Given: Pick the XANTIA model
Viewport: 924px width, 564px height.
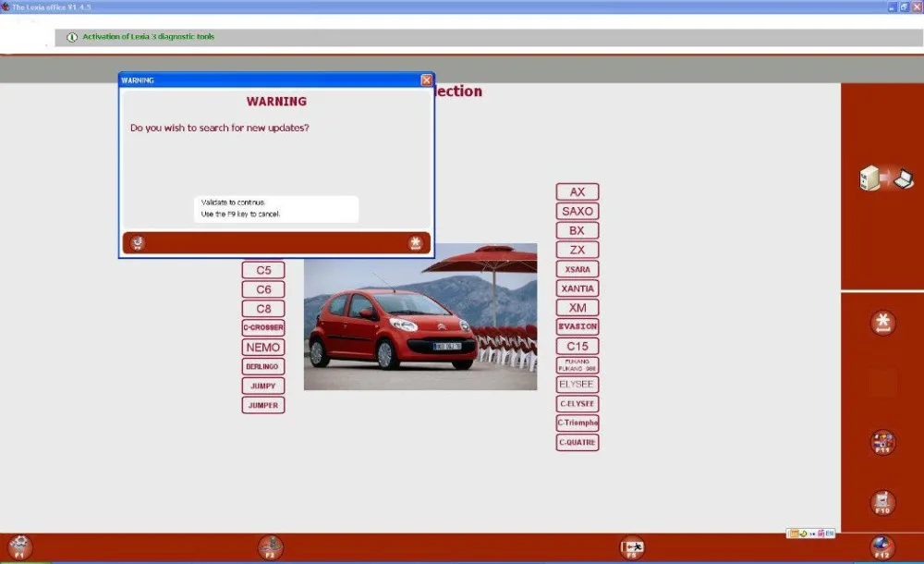Looking at the screenshot, I should (577, 288).
